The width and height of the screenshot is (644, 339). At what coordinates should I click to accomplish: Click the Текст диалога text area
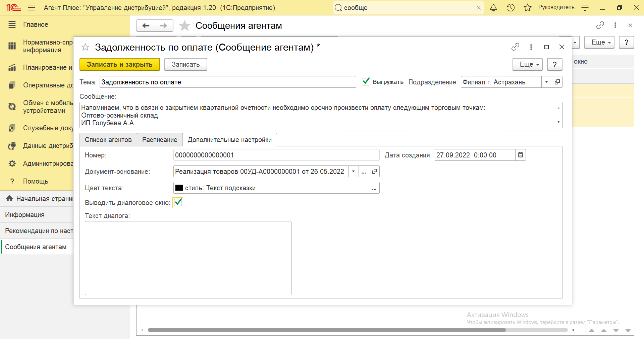[x=188, y=258]
